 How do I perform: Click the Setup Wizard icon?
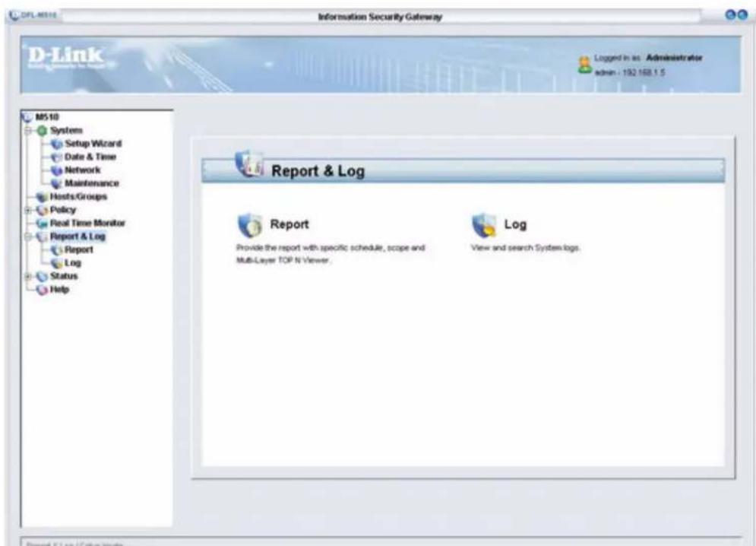pos(57,144)
